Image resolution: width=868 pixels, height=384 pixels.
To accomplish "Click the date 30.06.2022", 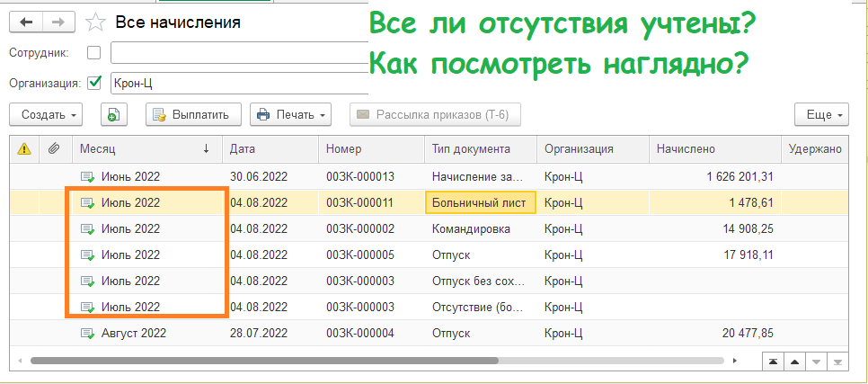I will (x=259, y=177).
